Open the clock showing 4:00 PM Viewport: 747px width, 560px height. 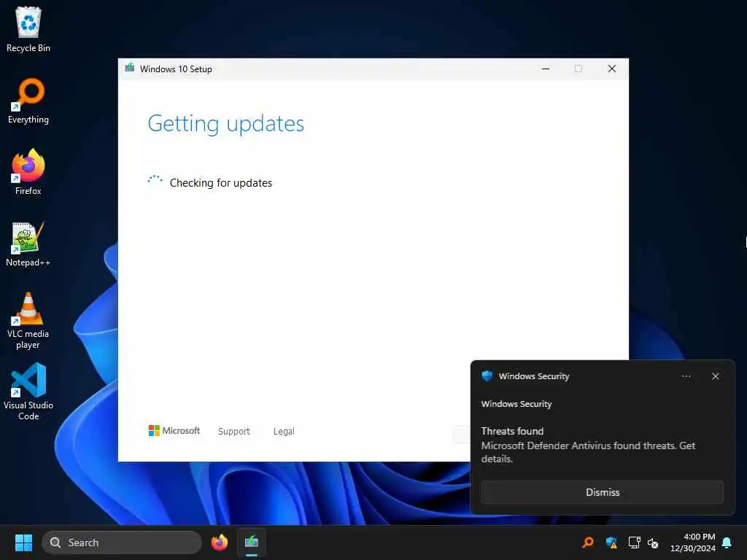693,542
